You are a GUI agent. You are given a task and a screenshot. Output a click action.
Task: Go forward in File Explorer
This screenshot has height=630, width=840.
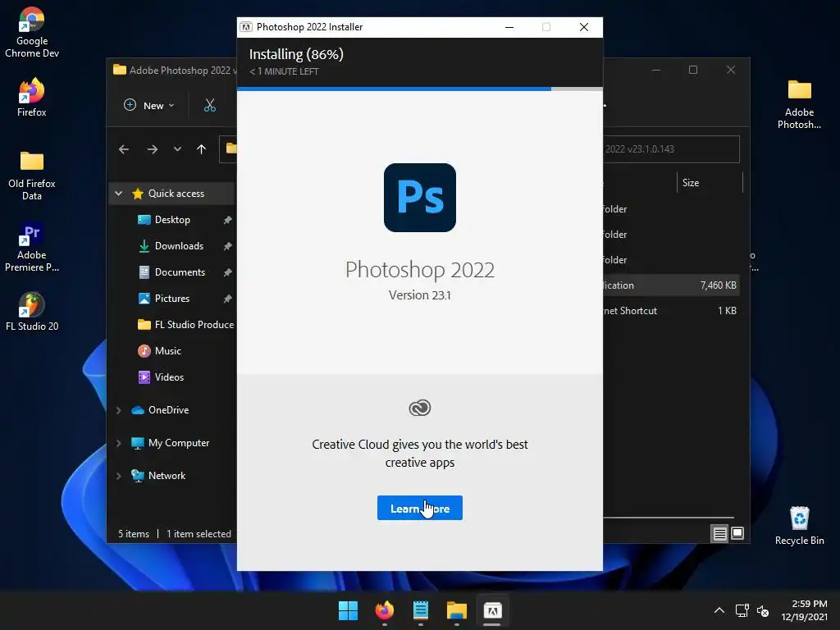152,149
